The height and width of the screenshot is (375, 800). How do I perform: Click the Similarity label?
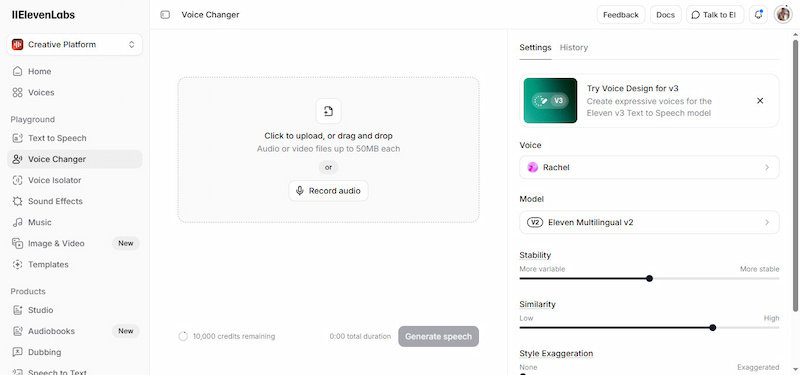click(x=537, y=304)
